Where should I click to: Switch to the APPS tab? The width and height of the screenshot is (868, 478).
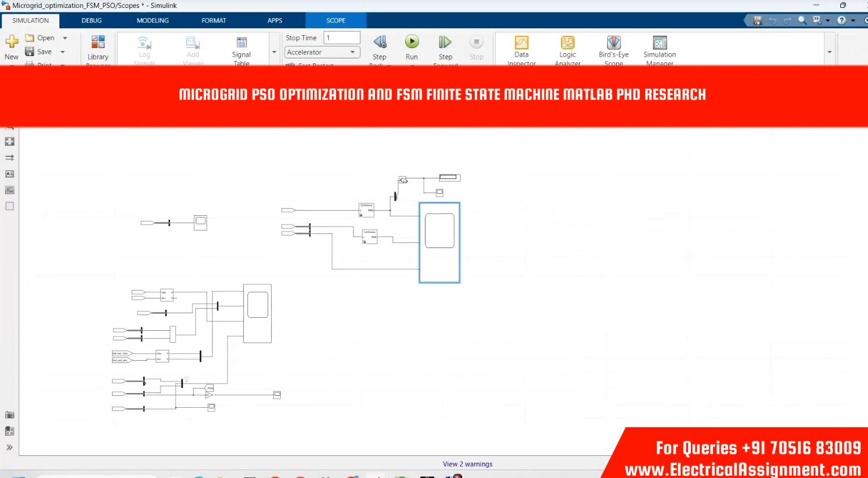coord(275,20)
